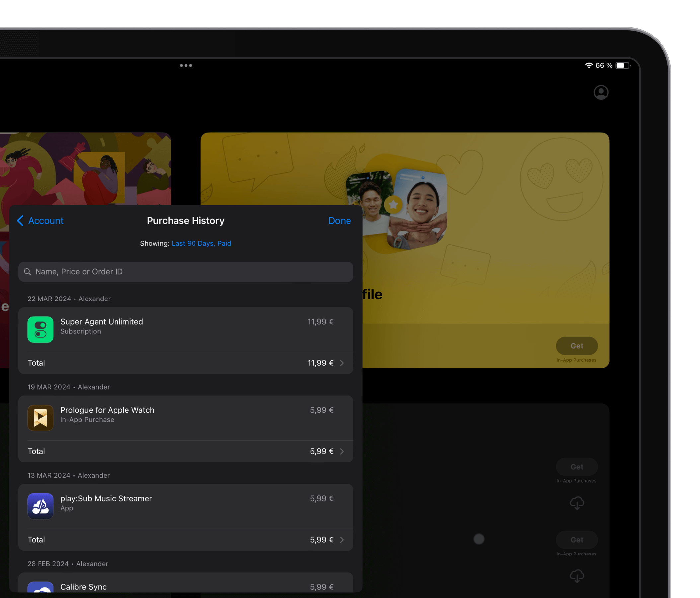Screen dimensions: 700x598
Task: Click the Total row for Prologue
Action: (186, 451)
